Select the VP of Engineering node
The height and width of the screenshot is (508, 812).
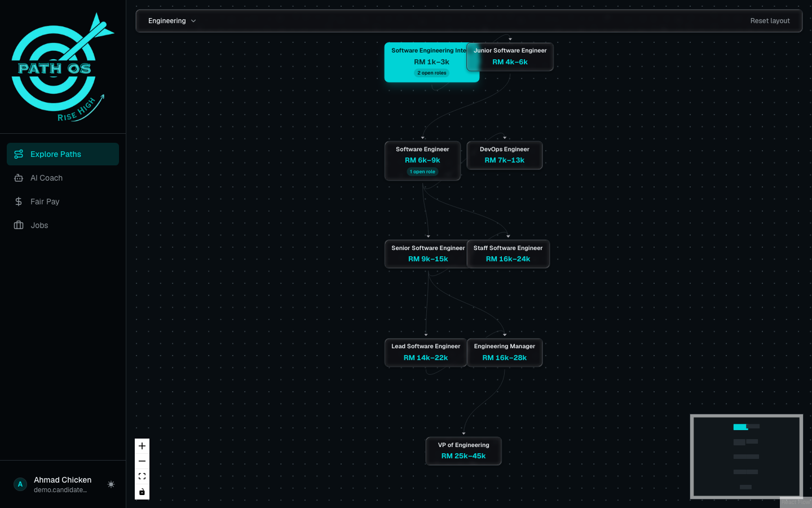coord(464,451)
